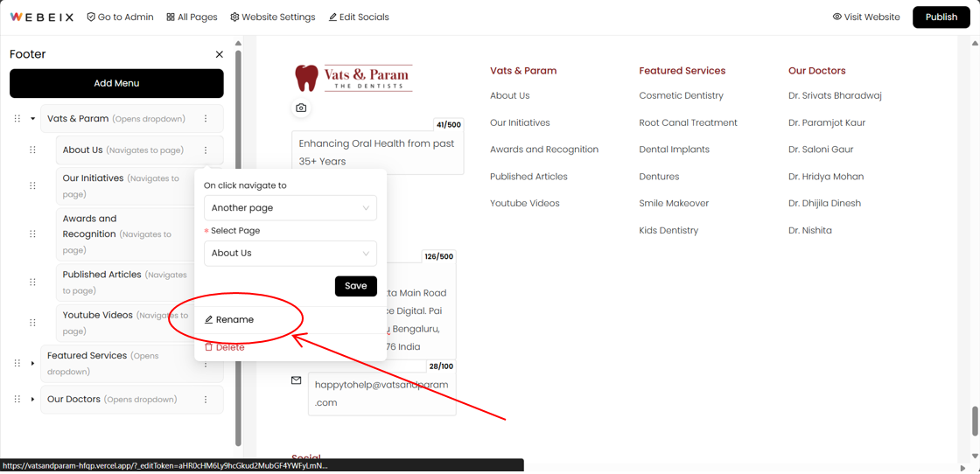Click the envelope email icon

coord(297,380)
